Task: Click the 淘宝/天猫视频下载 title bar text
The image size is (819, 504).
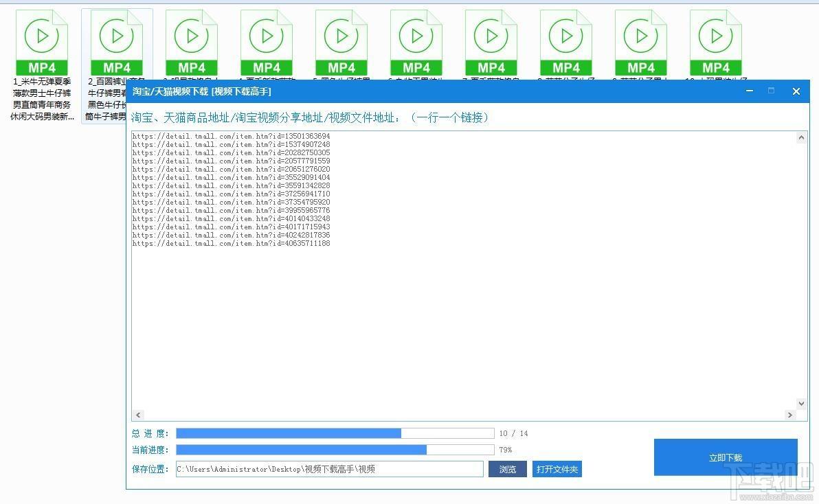Action: [x=201, y=91]
